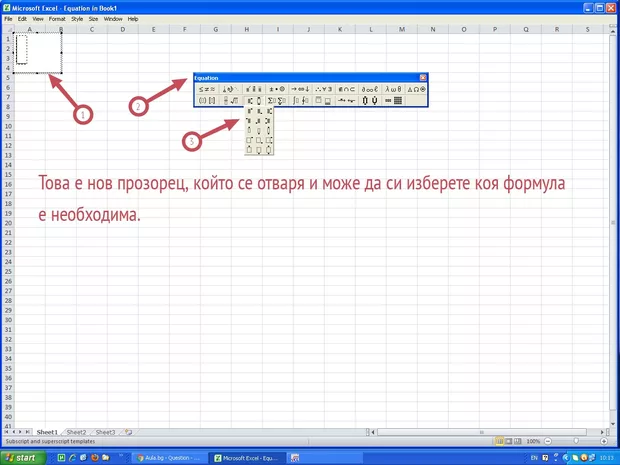Image resolution: width=620 pixels, height=465 pixels.
Task: Go to the last sheet with navigation arrow
Action: point(28,432)
